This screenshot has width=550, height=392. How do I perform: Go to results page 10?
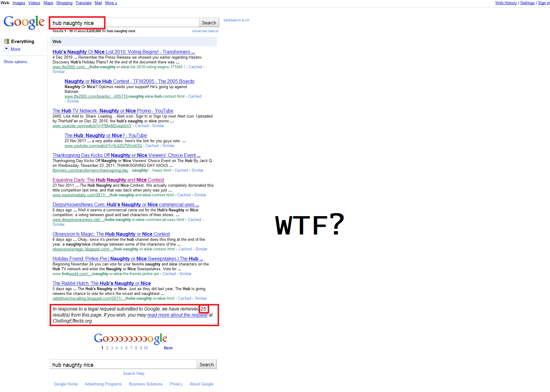click(x=145, y=348)
